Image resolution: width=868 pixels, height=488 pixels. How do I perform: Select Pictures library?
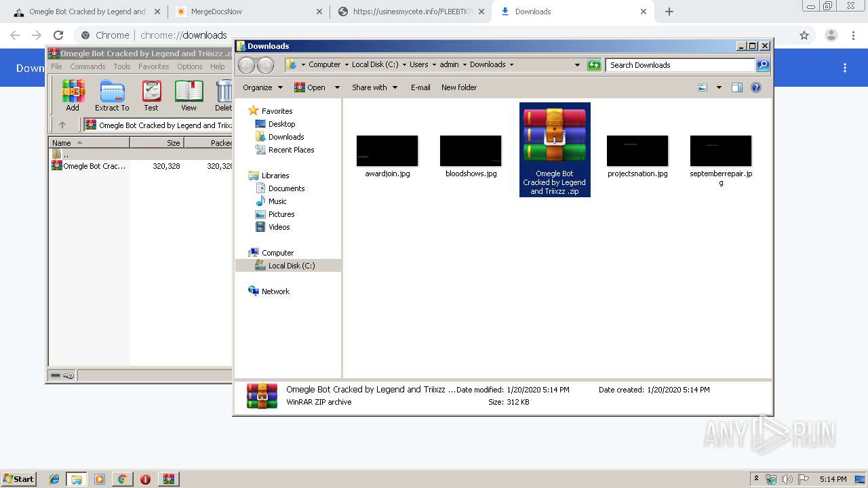(x=281, y=214)
